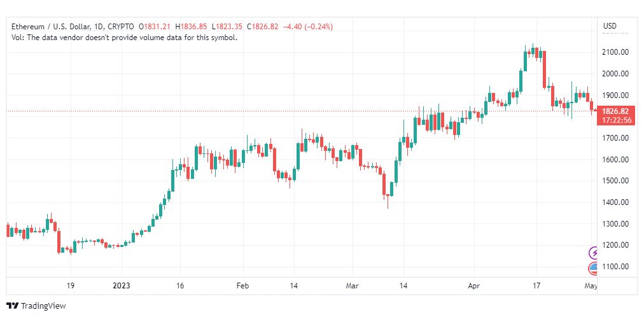This screenshot has width=644, height=317.
Task: Click the red 1826.82 current price label
Action: coord(615,111)
